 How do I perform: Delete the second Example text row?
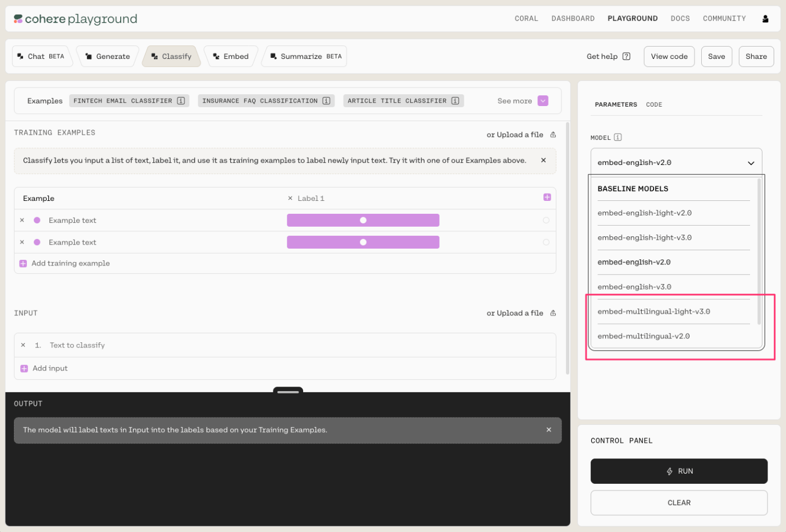(22, 242)
